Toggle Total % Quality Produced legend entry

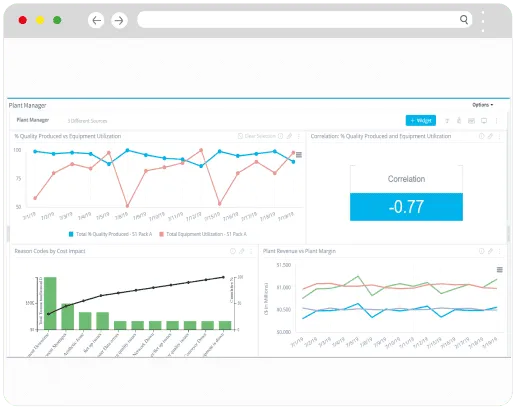pyautogui.click(x=110, y=234)
